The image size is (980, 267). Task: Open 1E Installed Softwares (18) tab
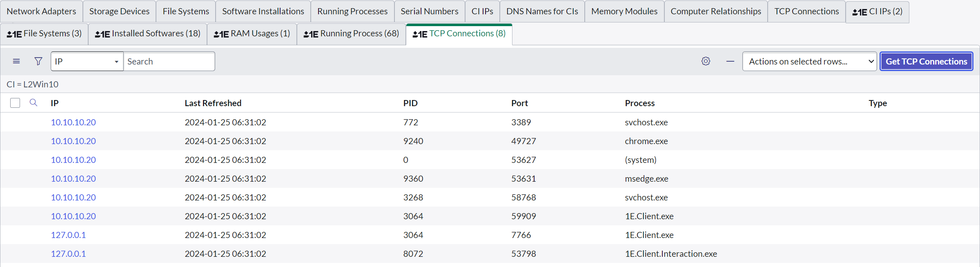(x=147, y=34)
